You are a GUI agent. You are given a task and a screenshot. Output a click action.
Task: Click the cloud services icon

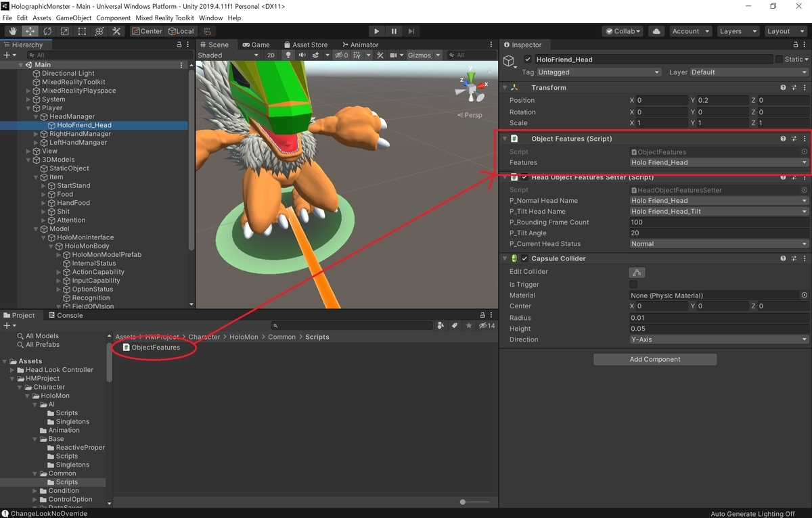(656, 31)
